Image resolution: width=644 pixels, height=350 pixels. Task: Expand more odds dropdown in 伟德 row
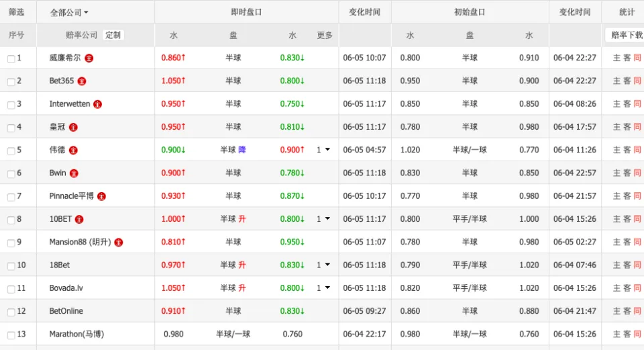click(x=323, y=150)
